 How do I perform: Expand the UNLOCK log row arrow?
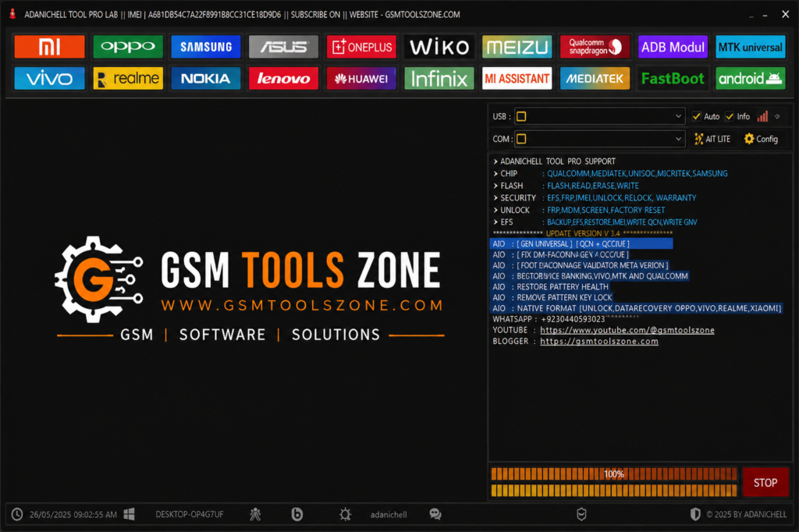[x=495, y=210]
